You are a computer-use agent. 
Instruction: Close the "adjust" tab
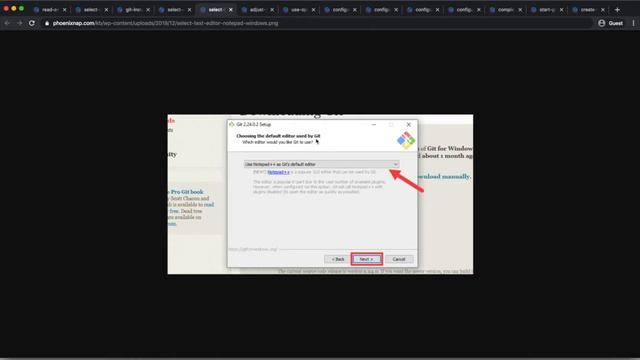[x=272, y=10]
